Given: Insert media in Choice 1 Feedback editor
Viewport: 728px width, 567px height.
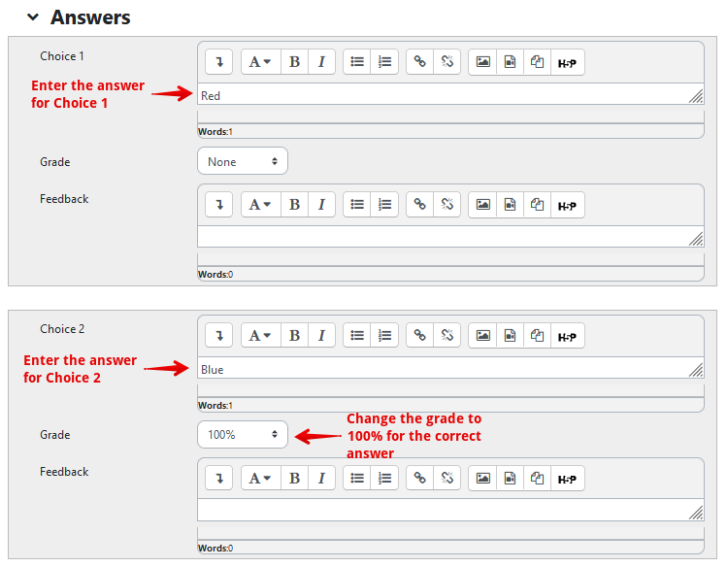Looking at the screenshot, I should [x=510, y=205].
